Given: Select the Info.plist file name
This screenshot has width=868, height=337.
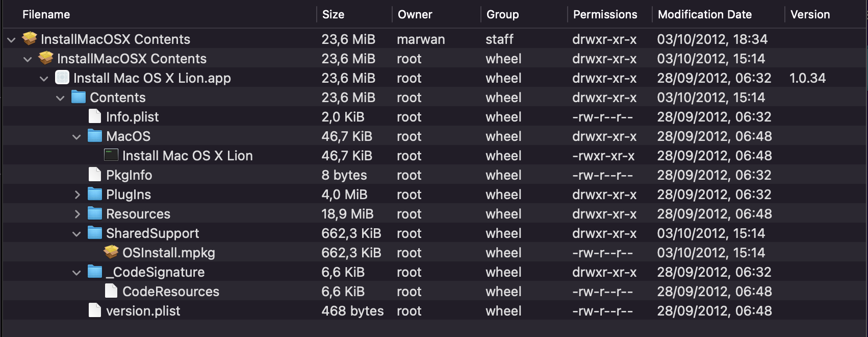Looking at the screenshot, I should [132, 117].
